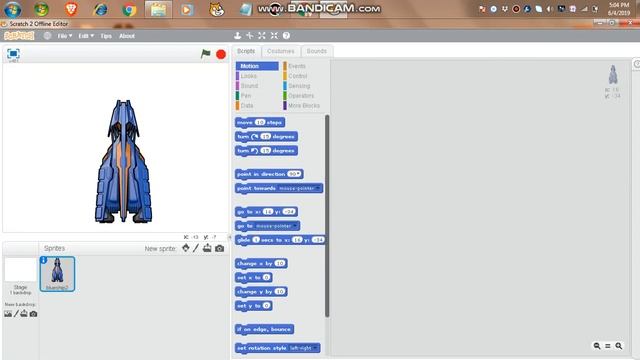Open the Edit menu
The image size is (640, 360).
[x=86, y=36]
